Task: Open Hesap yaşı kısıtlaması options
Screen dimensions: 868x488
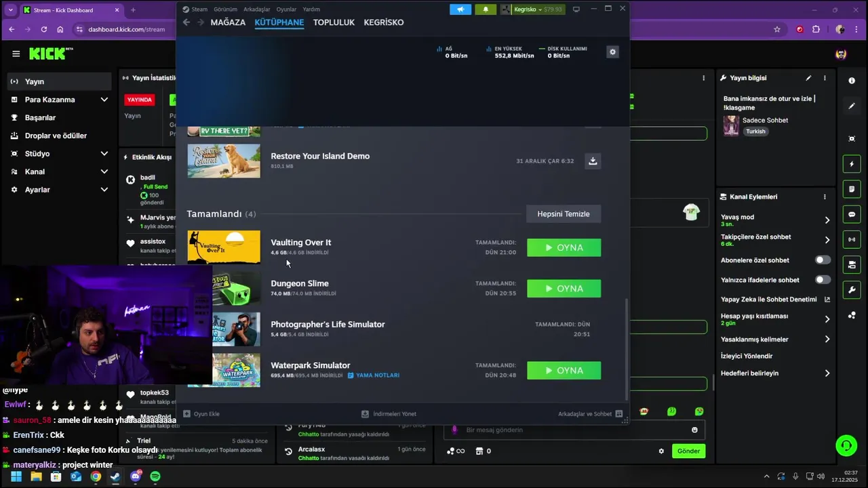Action: point(827,319)
